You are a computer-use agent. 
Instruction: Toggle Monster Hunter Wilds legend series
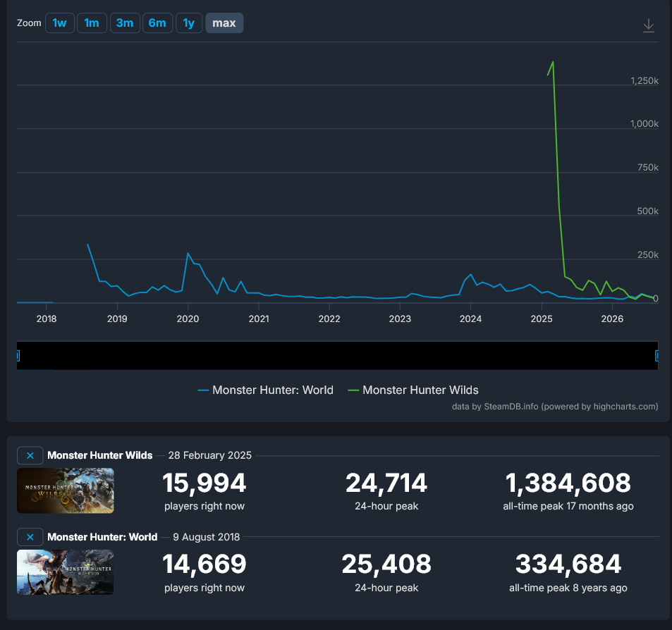click(x=413, y=390)
